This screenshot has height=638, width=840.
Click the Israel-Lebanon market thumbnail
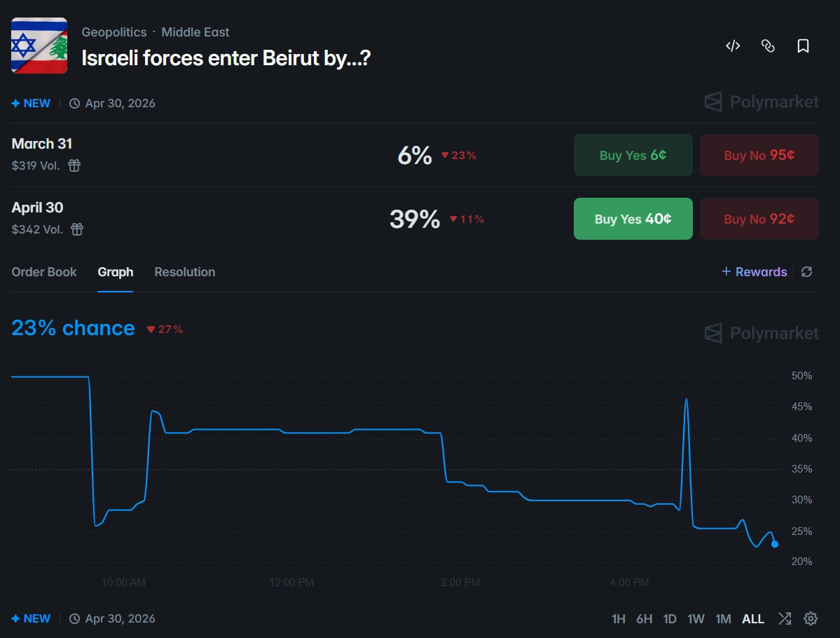coord(39,46)
